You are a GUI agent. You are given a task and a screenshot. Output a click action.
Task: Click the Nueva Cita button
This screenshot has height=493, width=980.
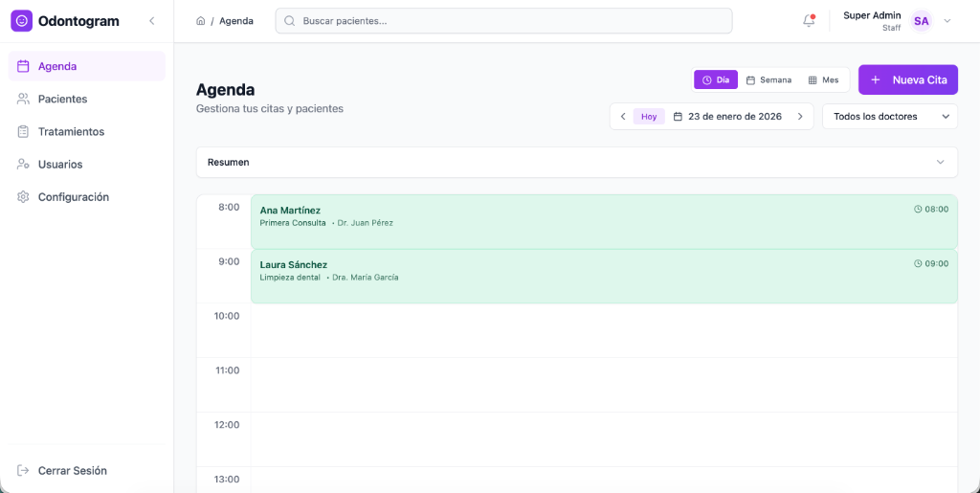click(907, 80)
